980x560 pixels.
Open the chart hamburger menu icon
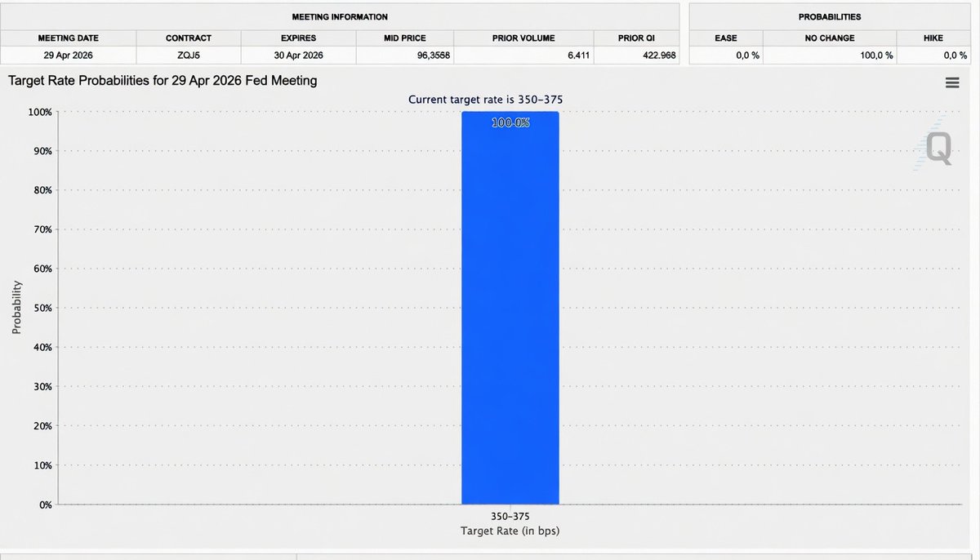coord(951,82)
